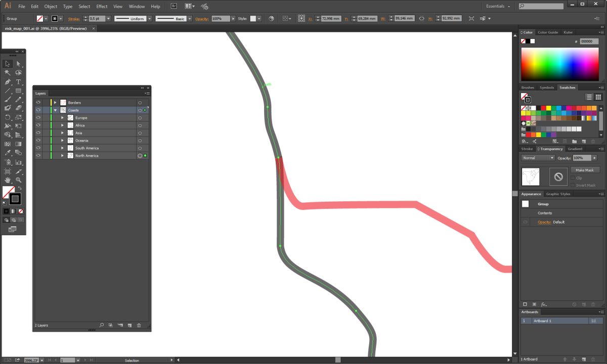Screen dimensions: 607x364
Task: Select the Zoom tool
Action: 19,180
